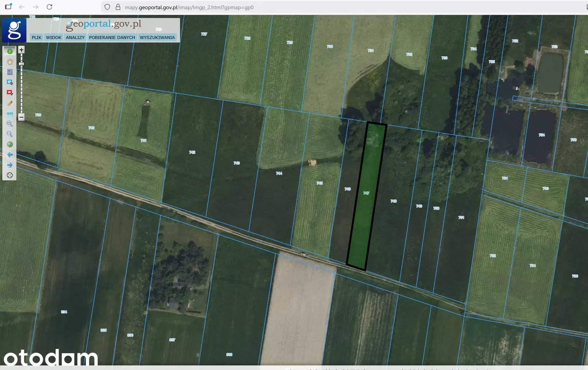Click parcel label 741 on the map
Viewport: 588px width, 370px height.
pos(144,141)
